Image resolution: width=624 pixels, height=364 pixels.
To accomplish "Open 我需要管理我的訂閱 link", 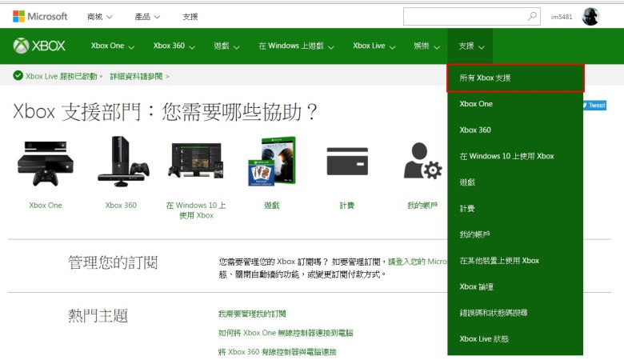I will 252,314.
